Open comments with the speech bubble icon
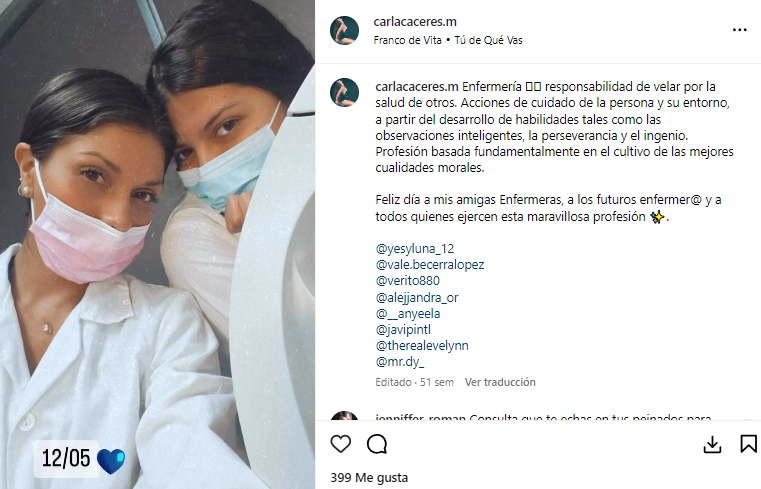The image size is (761, 489). pyautogui.click(x=377, y=444)
